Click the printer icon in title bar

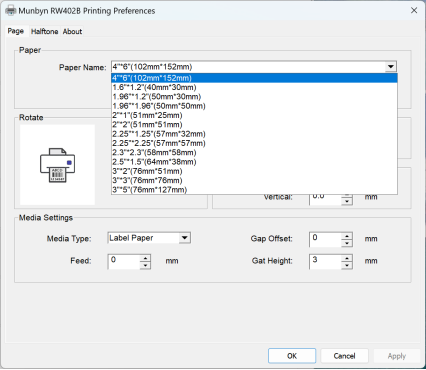click(11, 10)
